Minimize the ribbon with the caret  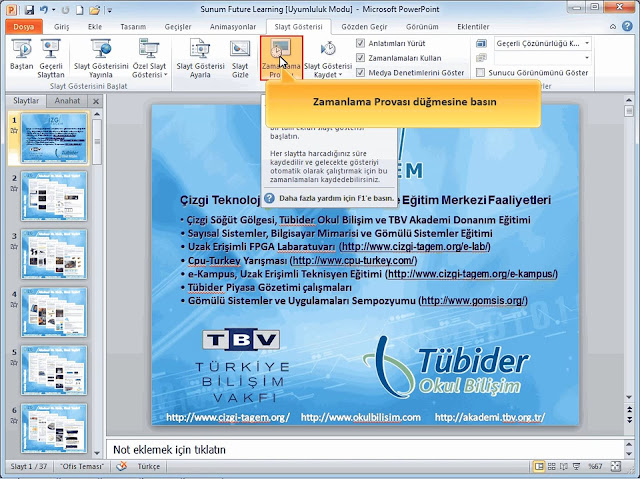point(613,27)
